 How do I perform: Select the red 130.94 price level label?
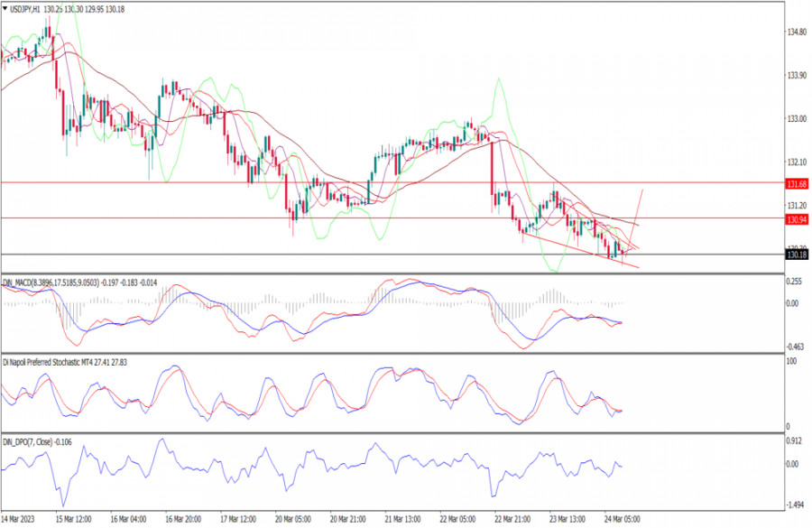tap(797, 219)
